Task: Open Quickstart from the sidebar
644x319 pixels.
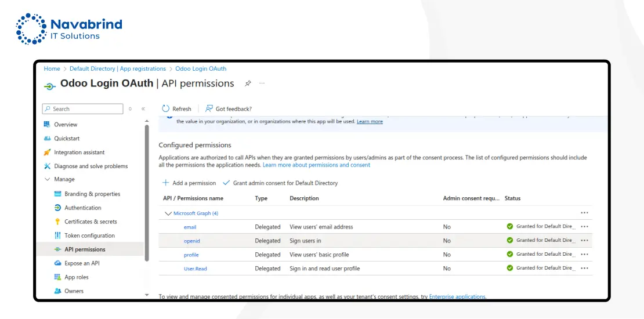Action: click(67, 139)
